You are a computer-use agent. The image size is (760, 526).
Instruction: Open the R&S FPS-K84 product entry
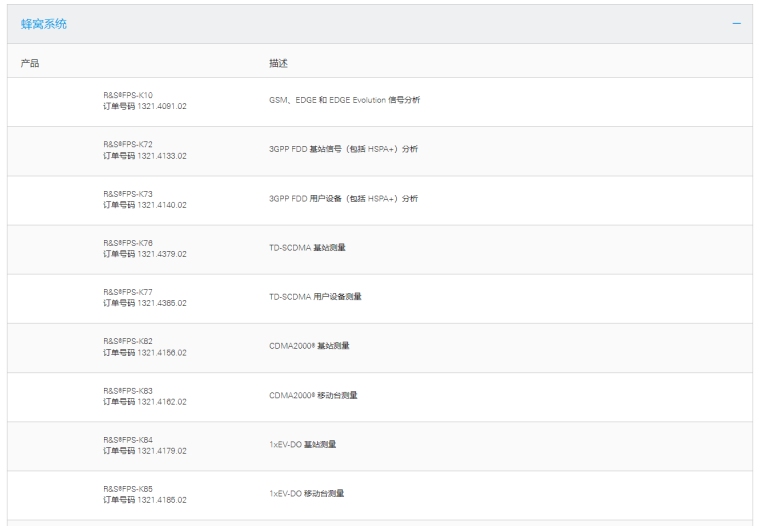128,438
